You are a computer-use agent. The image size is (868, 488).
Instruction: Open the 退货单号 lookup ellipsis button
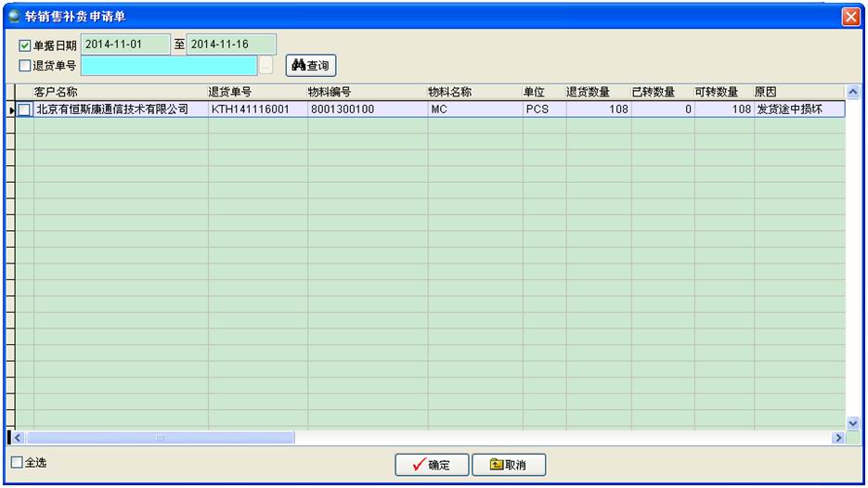266,66
